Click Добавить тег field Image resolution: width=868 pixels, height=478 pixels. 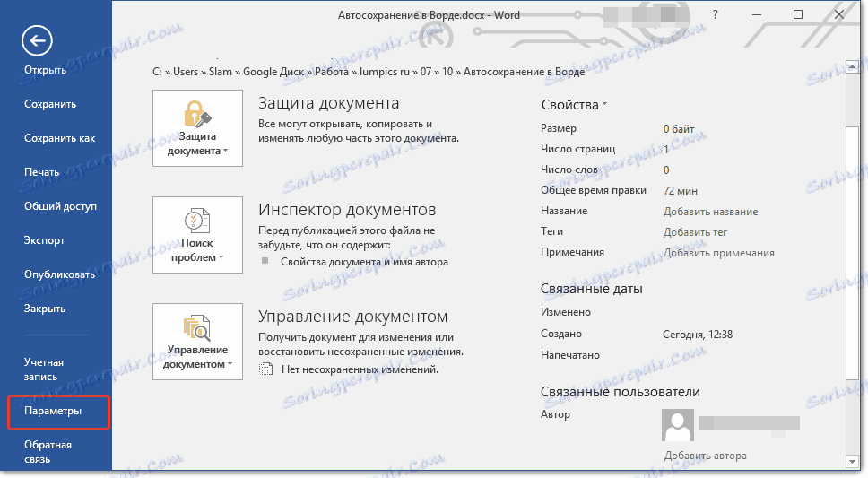[695, 232]
